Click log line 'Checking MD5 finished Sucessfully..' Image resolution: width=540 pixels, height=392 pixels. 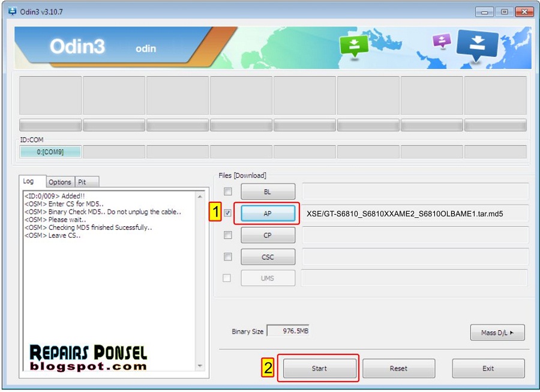100,228
